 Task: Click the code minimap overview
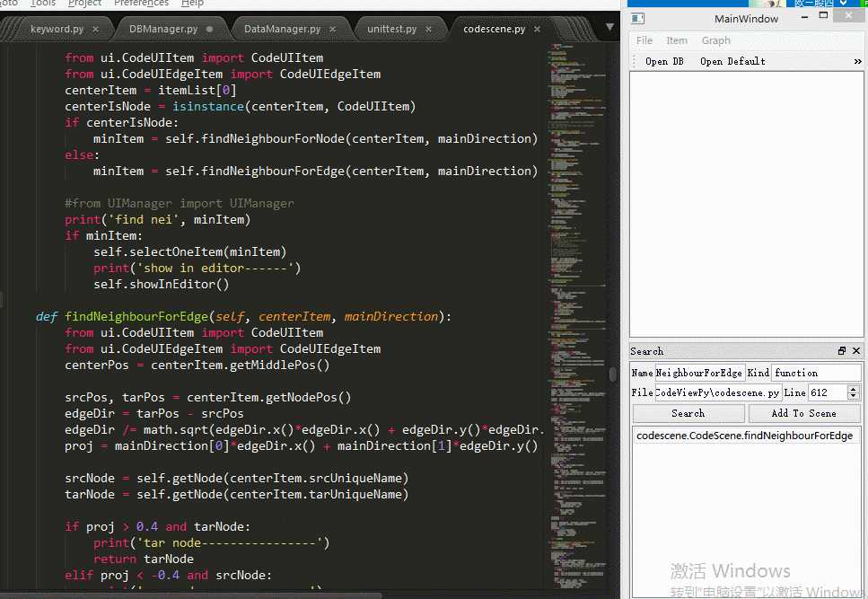coord(577,315)
